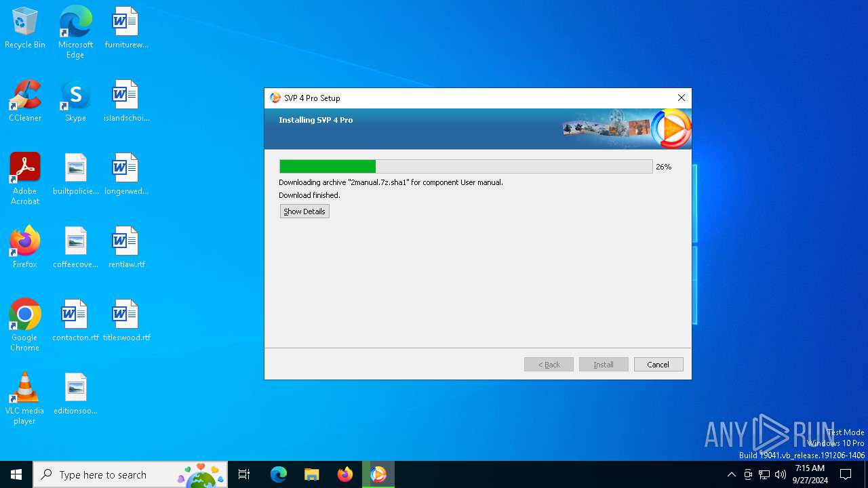
Task: Click the "Download finished." status text
Action: pos(309,195)
